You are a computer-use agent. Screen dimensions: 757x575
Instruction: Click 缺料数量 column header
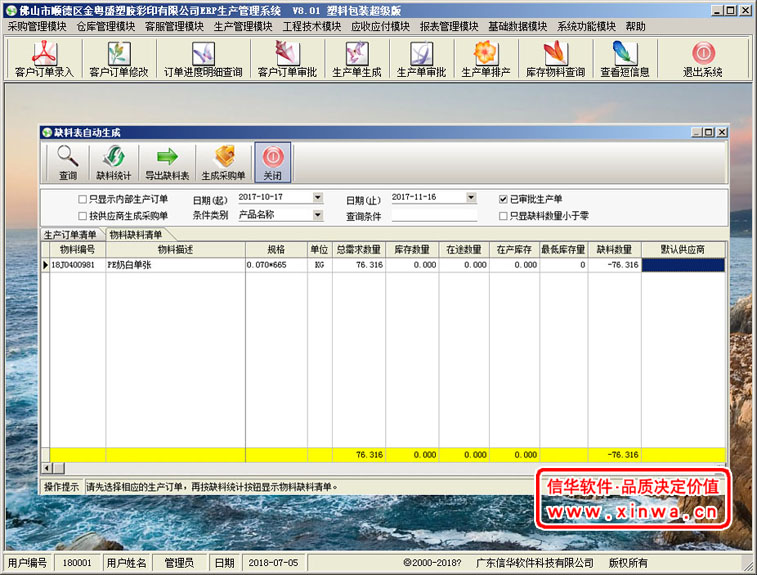pyautogui.click(x=615, y=250)
